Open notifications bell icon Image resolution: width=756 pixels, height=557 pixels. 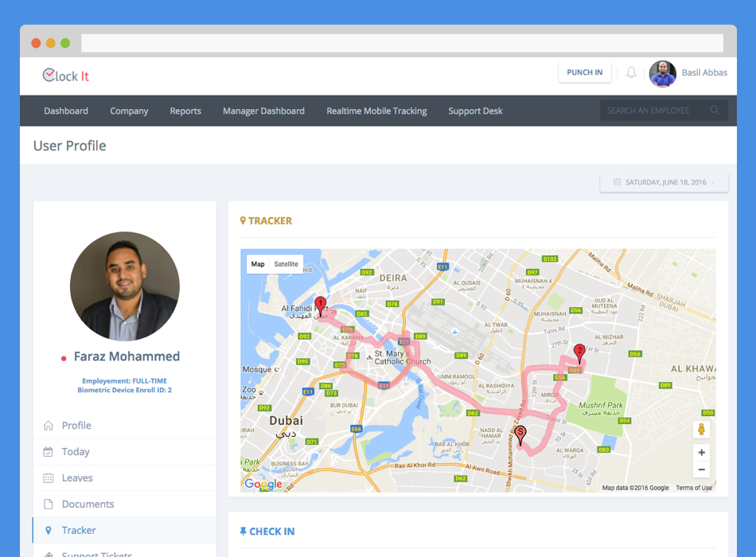[x=631, y=72]
